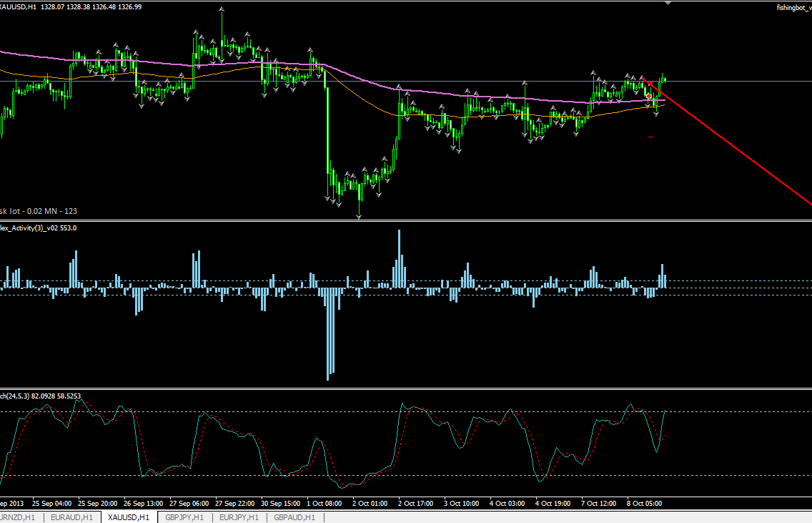
Task: Open the GBPAUD,H1 chart tab
Action: [294, 517]
